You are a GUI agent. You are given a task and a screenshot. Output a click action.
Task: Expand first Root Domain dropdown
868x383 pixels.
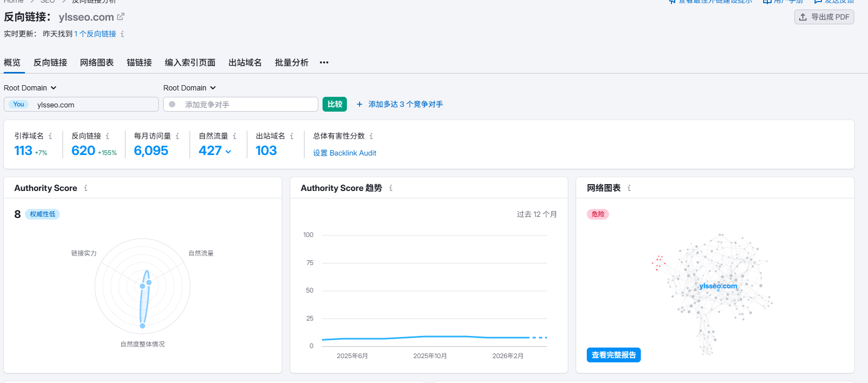(x=30, y=88)
